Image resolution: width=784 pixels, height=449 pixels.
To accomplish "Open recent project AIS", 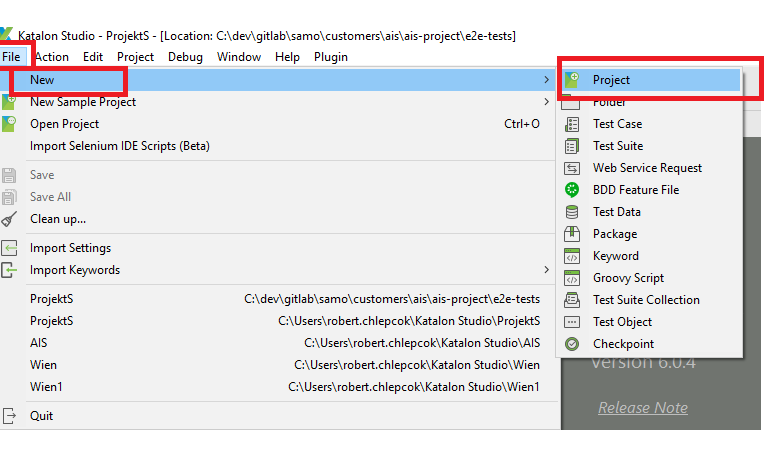I will click(279, 343).
